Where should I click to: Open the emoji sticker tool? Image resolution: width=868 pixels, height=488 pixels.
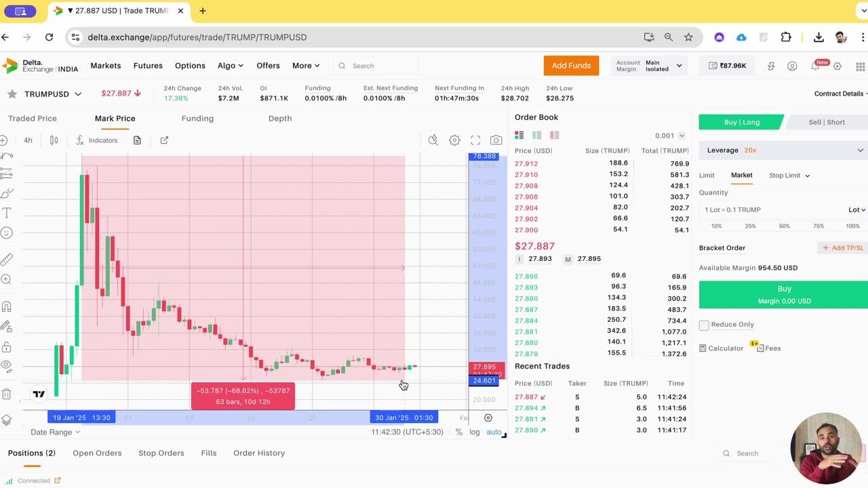click(7, 232)
